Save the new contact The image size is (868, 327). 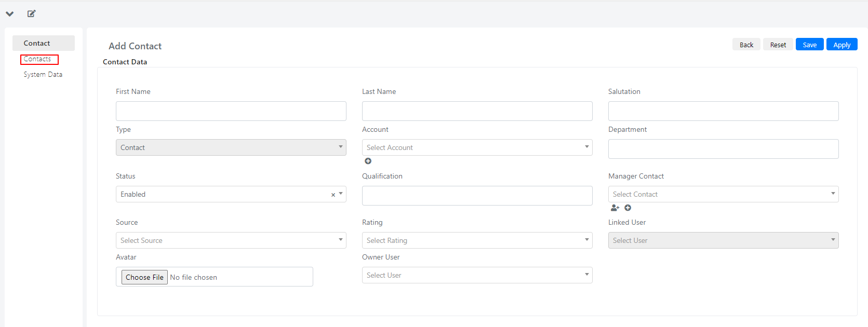[x=810, y=45]
